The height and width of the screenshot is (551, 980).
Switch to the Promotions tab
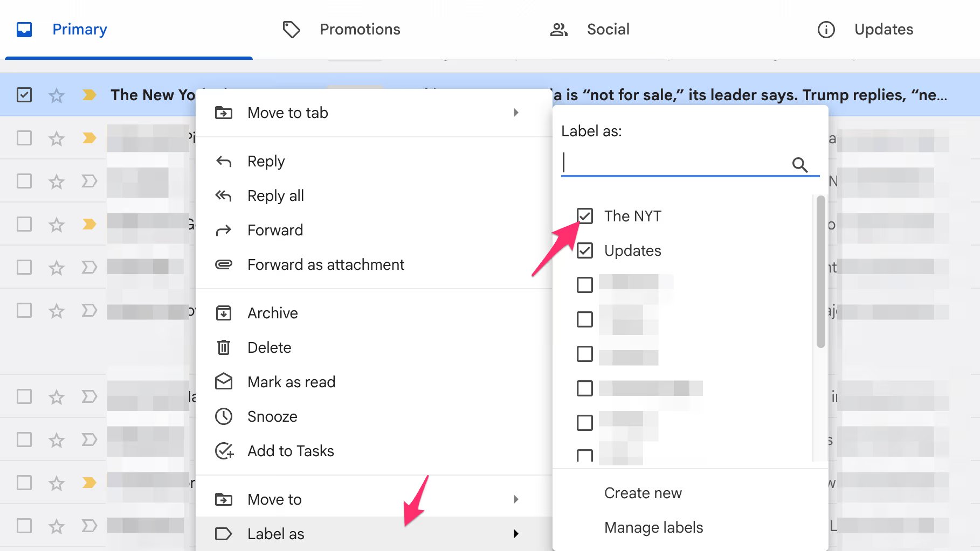point(360,29)
